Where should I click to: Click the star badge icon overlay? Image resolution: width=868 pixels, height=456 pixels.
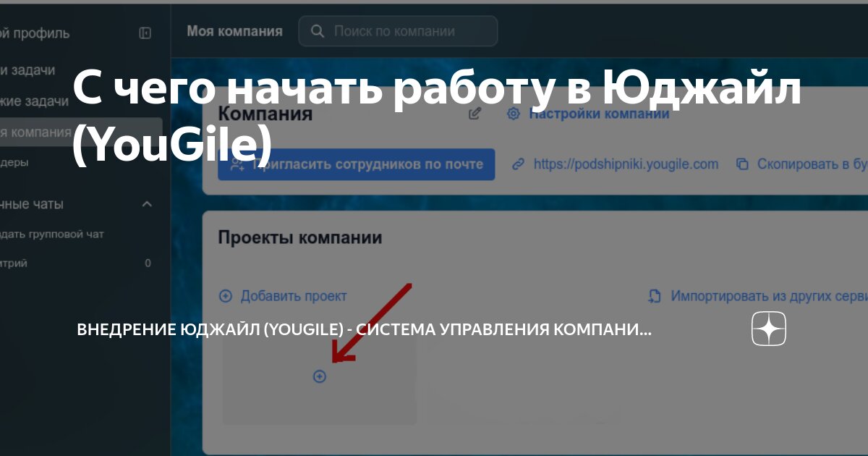click(x=769, y=330)
